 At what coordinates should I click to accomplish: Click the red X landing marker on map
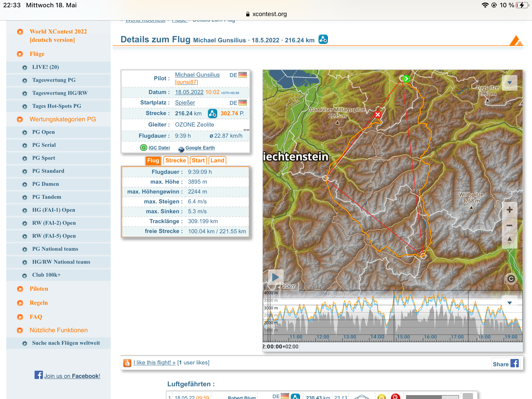pyautogui.click(x=378, y=115)
